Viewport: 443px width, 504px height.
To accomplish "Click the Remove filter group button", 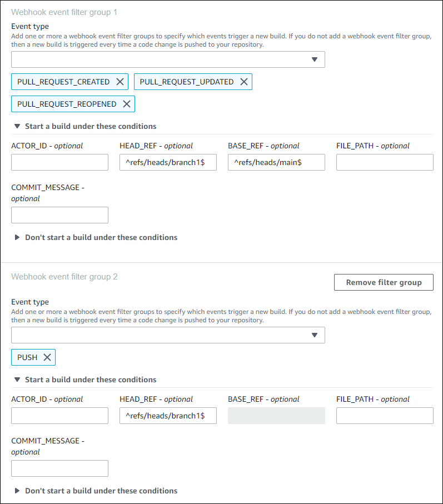I will click(x=384, y=282).
